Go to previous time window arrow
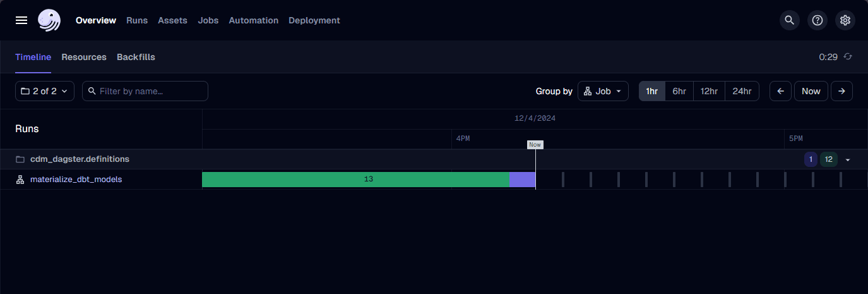Screen dimensions: 868x294 (x=780, y=91)
